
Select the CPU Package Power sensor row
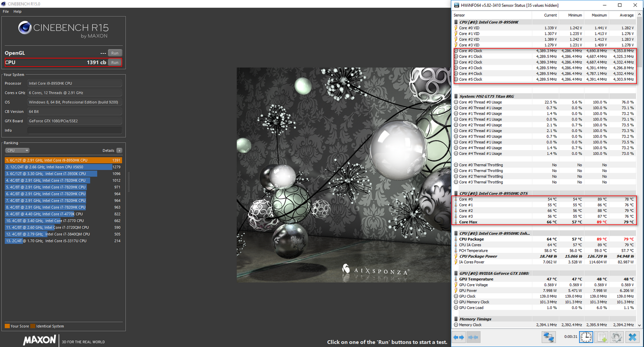(544, 256)
